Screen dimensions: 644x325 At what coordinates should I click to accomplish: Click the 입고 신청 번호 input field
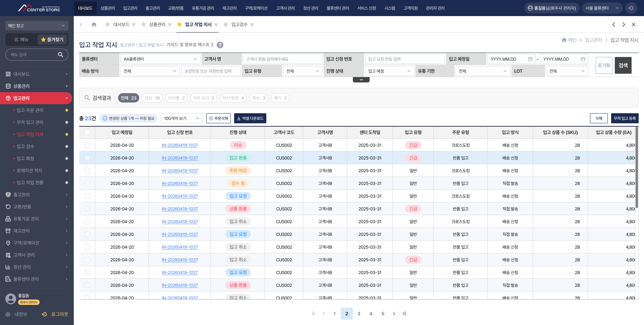tap(405, 59)
